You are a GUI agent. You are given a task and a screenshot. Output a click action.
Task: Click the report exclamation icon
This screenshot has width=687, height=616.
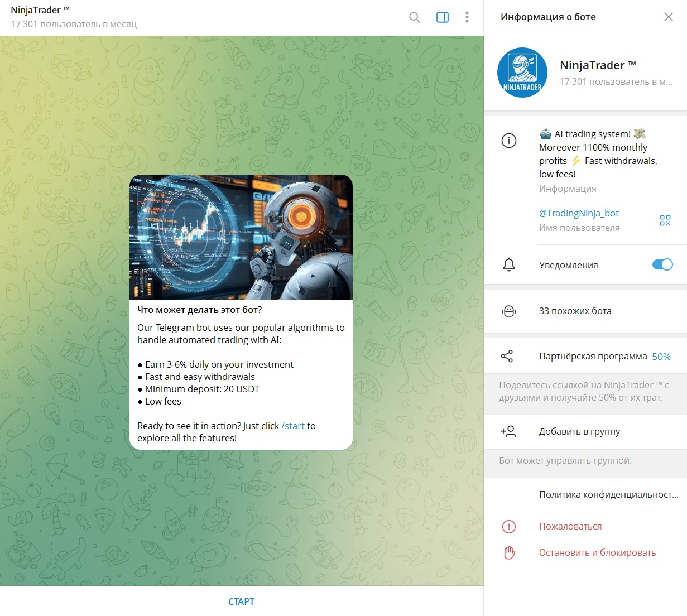[x=509, y=526]
